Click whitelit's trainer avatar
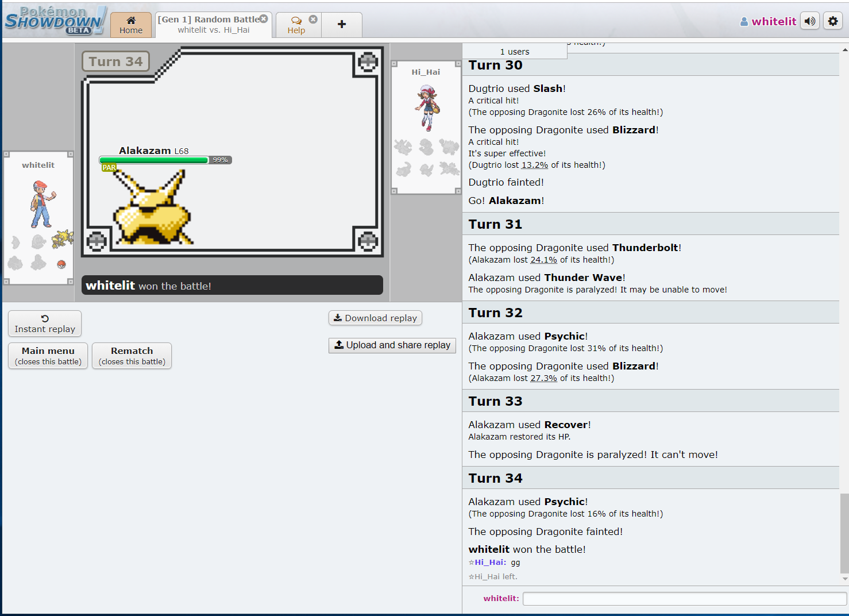The image size is (849, 616). [43, 204]
